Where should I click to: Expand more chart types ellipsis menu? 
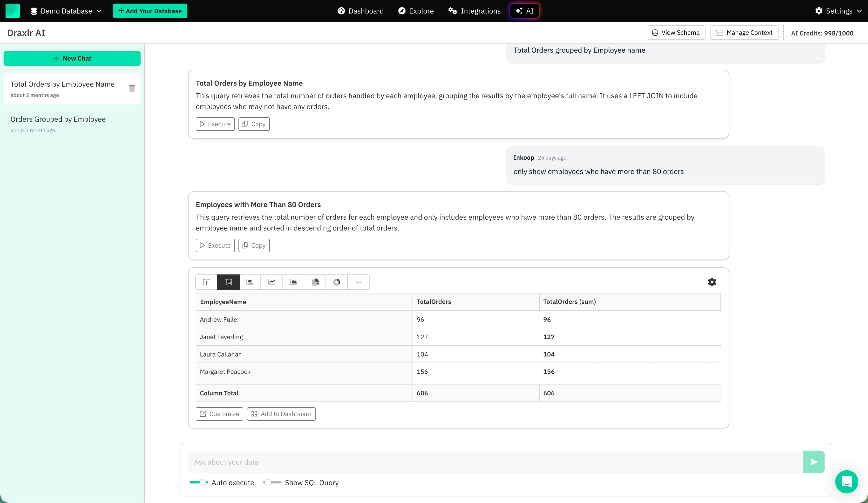pos(359,282)
